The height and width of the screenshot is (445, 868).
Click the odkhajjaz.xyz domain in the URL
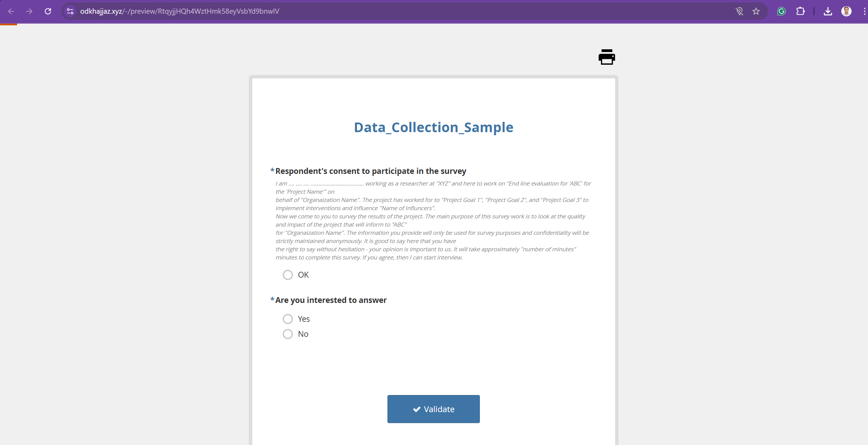tap(101, 11)
